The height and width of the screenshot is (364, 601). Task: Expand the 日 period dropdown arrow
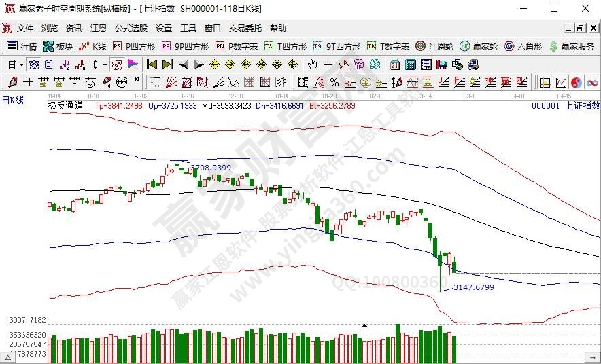pyautogui.click(x=22, y=65)
